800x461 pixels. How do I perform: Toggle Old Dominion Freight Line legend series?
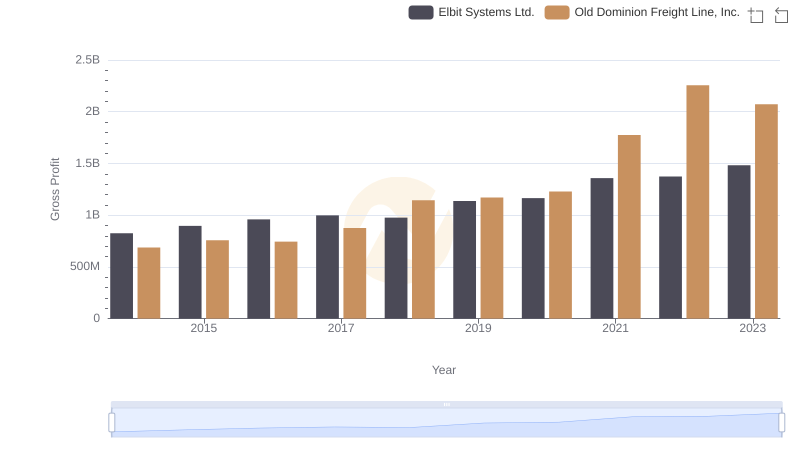coord(642,12)
